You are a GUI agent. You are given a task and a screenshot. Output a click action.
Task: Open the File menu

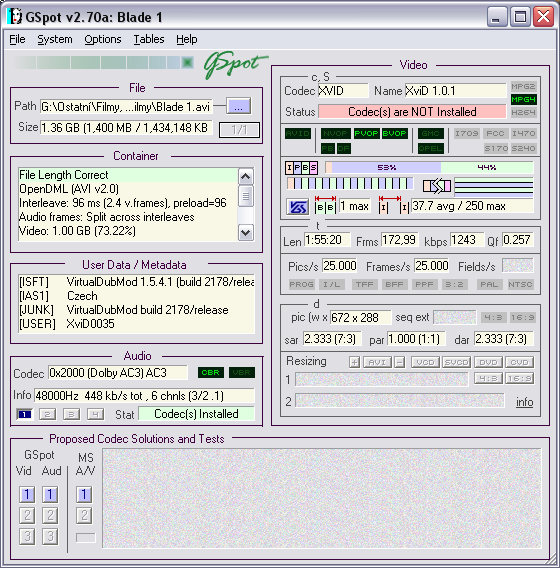(17, 39)
